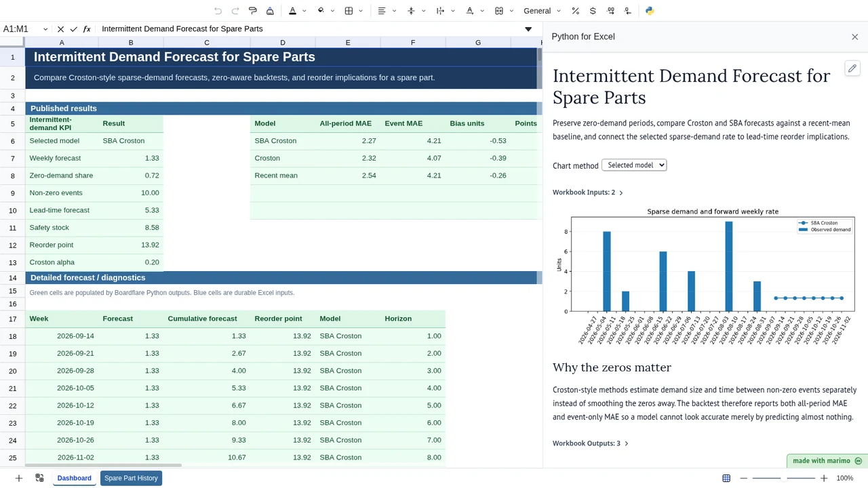Switch to the Spare Part History sheet

131,478
